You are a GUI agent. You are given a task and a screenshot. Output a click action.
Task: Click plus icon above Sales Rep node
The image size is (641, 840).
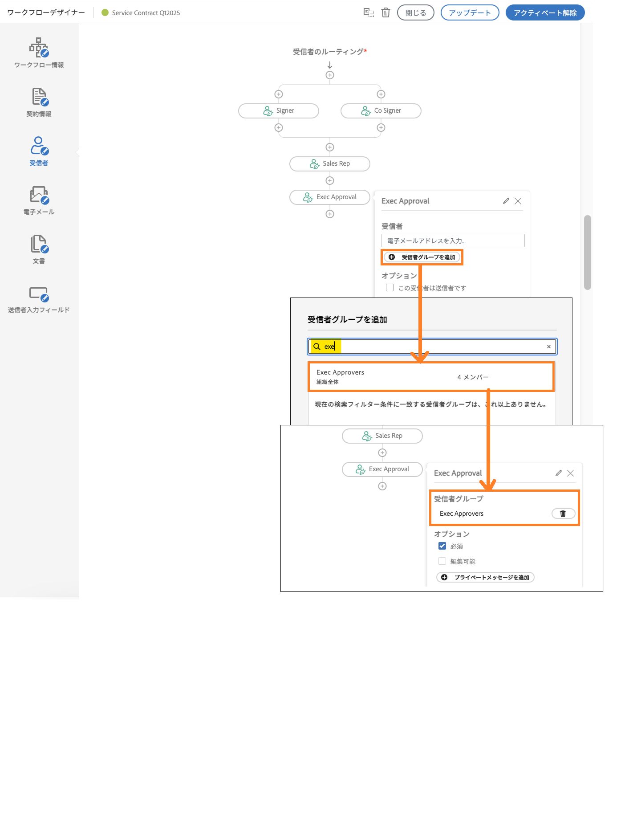[x=330, y=147]
